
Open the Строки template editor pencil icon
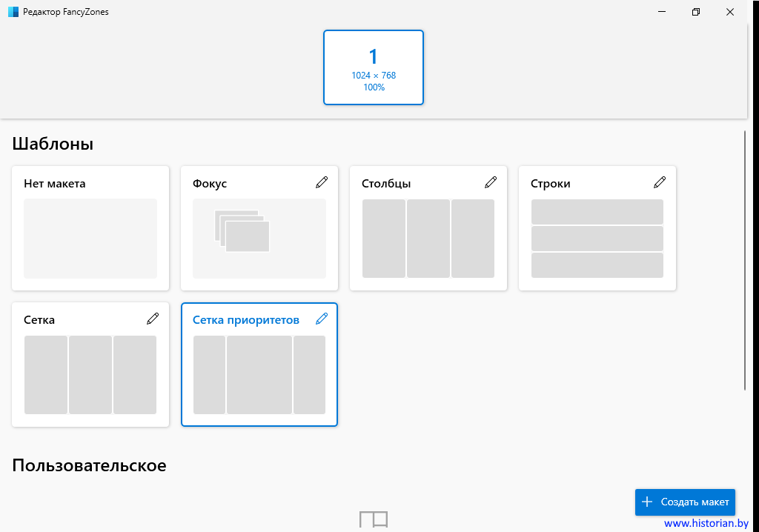659,182
